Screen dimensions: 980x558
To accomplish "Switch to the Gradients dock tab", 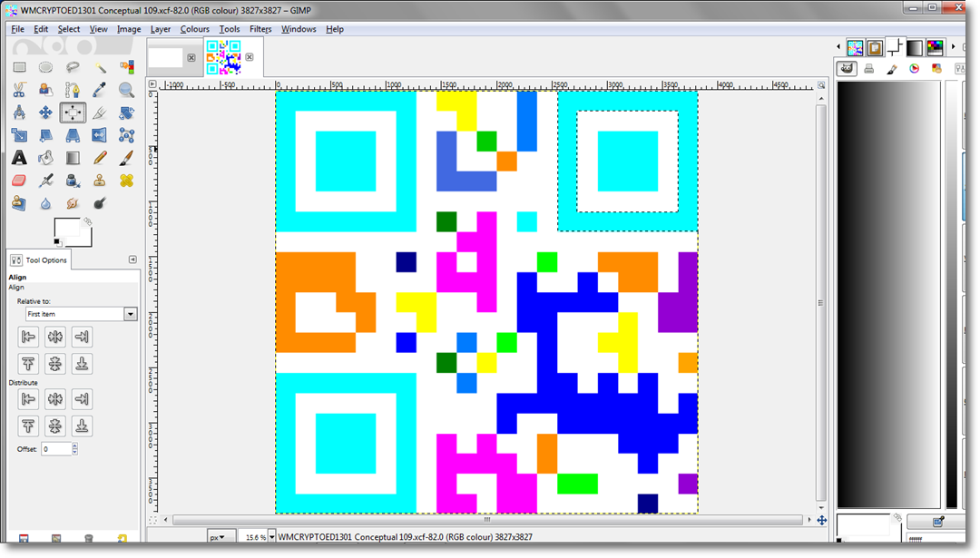I will click(x=915, y=47).
